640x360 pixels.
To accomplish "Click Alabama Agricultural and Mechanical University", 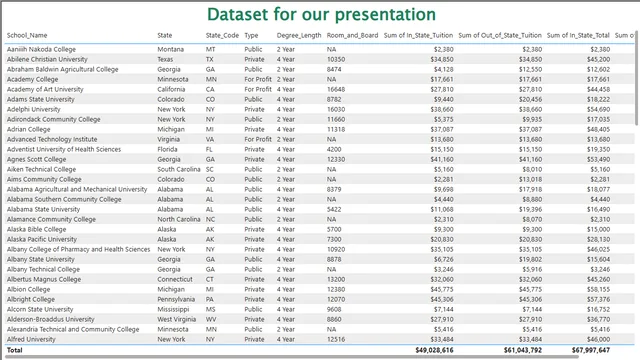I will coord(77,189).
